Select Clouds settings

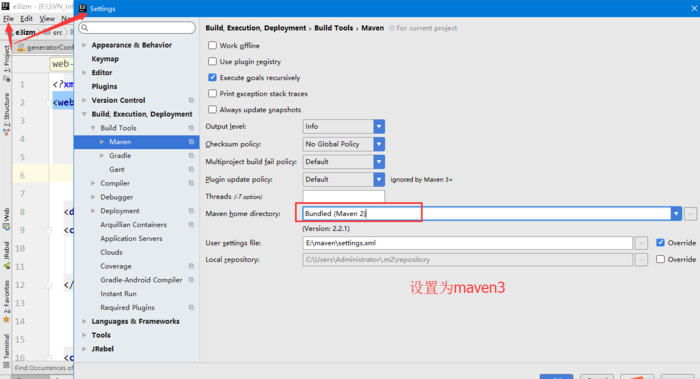[111, 253]
